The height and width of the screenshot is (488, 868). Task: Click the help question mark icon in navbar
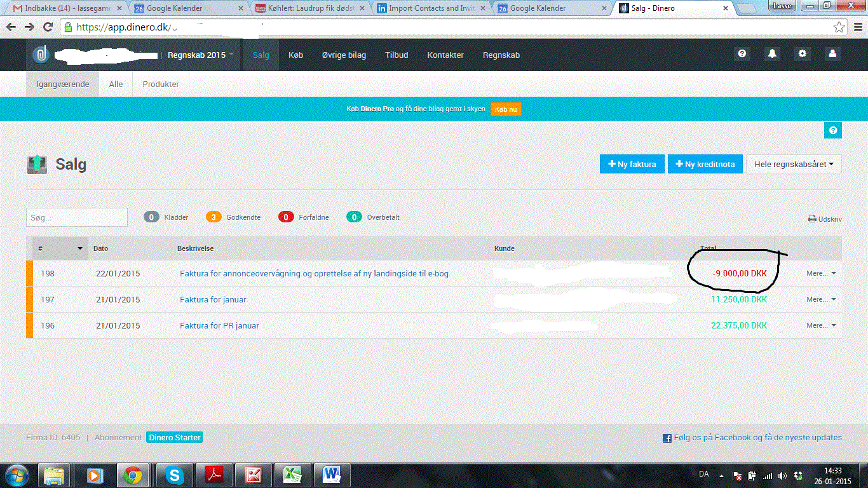point(742,55)
